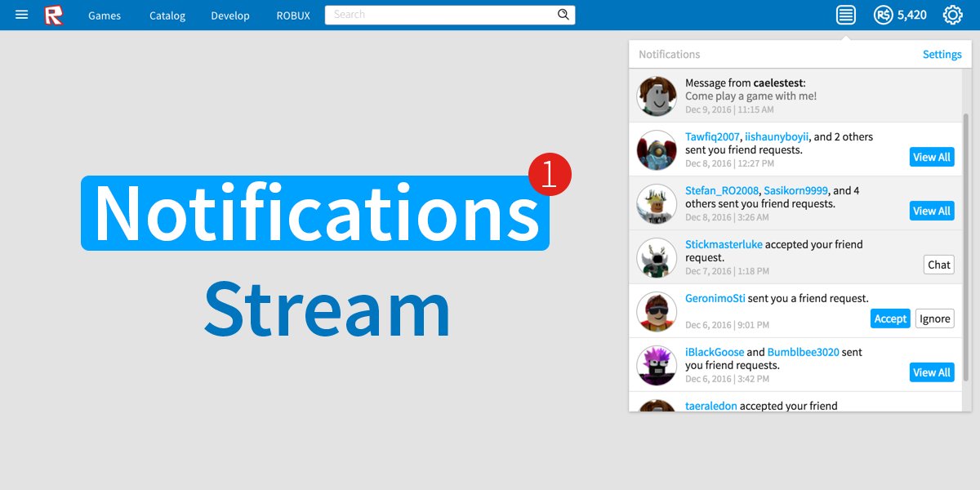This screenshot has width=980, height=490.
Task: Go to the Develop section
Action: [230, 16]
